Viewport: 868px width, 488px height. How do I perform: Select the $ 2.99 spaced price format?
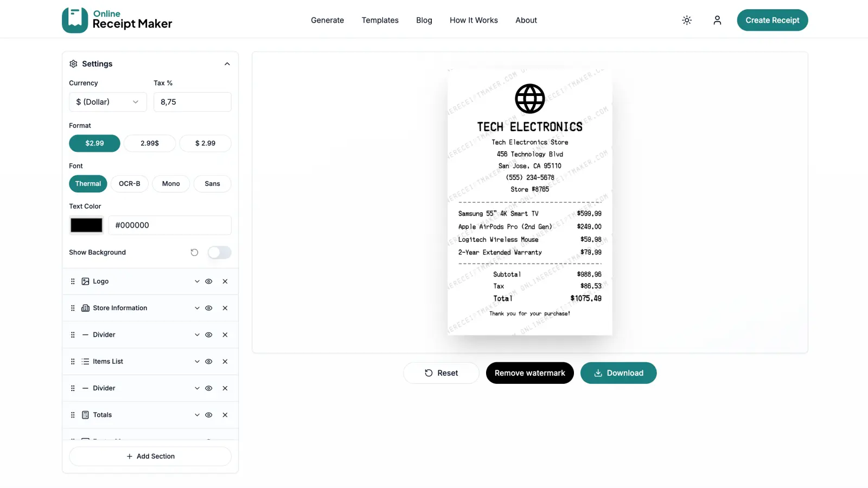[x=205, y=143]
